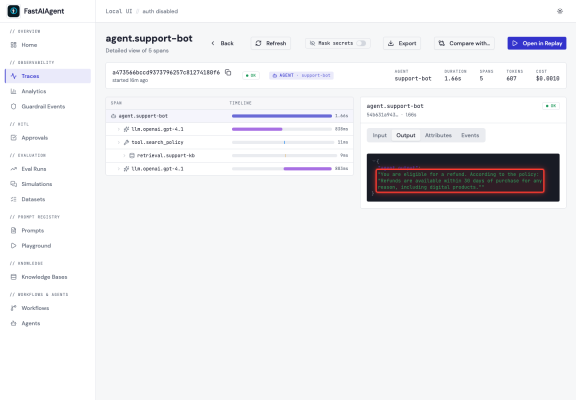
Task: Select the agent.support-bot root span row
Action: tap(230, 116)
